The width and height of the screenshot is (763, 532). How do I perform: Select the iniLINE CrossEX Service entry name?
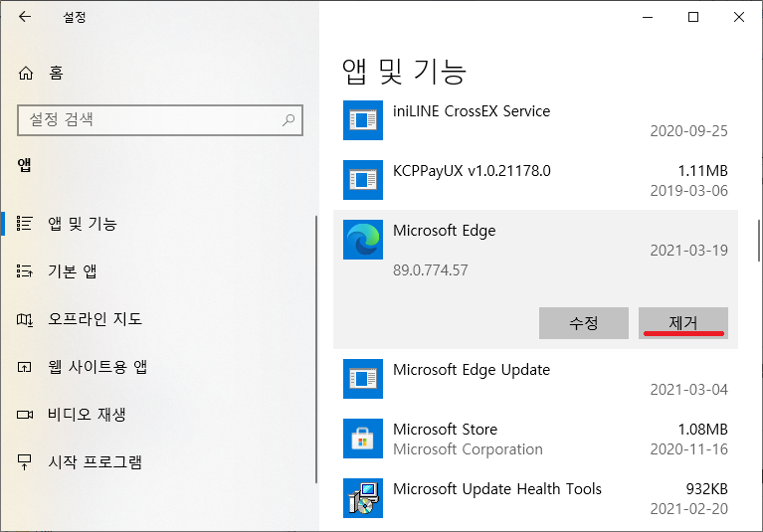(472, 110)
